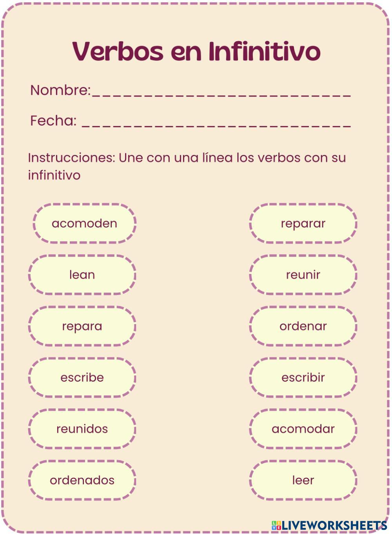Click the 'reunidos' word bubble
Screen dimensions: 392x535
(82, 429)
